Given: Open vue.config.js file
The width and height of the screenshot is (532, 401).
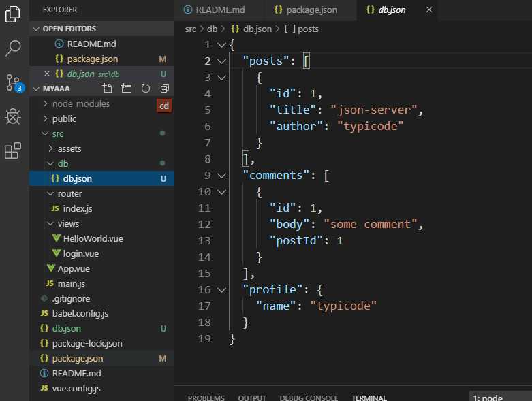Looking at the screenshot, I should [101, 388].
